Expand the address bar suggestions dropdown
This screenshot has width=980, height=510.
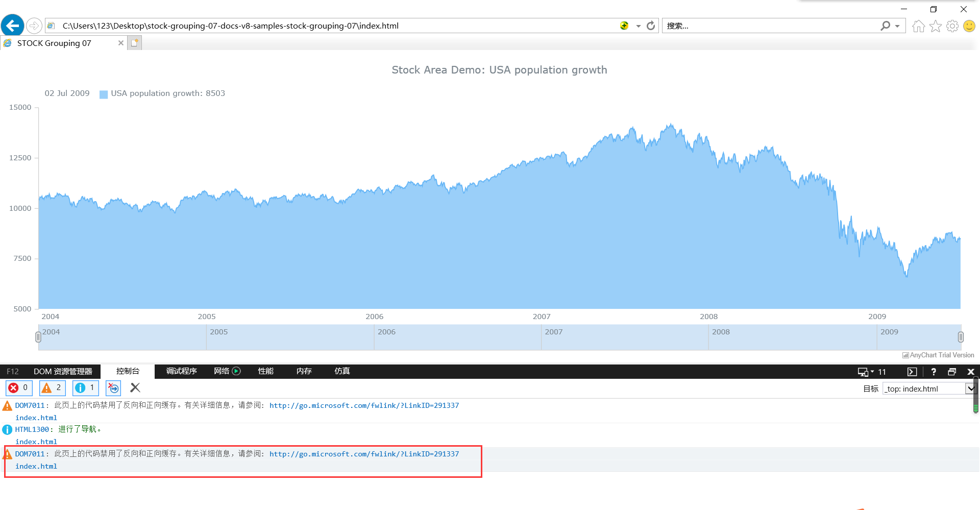pos(638,26)
